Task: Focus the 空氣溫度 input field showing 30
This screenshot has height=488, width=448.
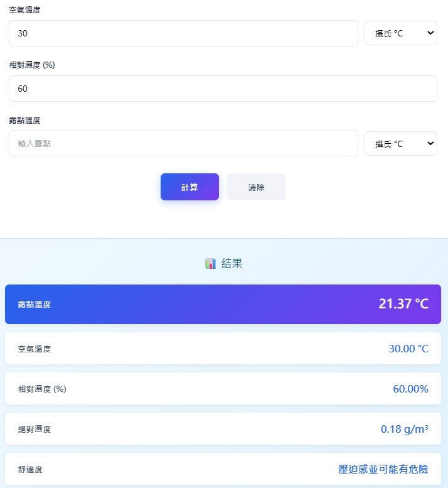Action: point(183,33)
